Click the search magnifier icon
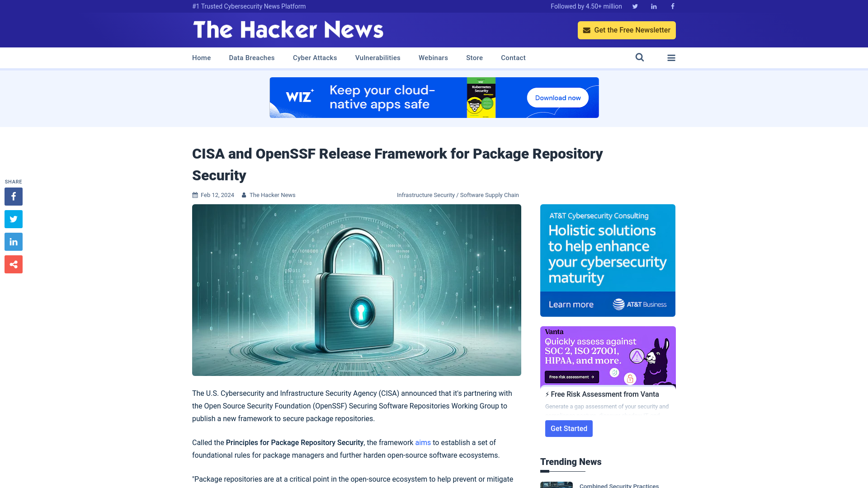Screen dimensions: 868x488 (640, 57)
